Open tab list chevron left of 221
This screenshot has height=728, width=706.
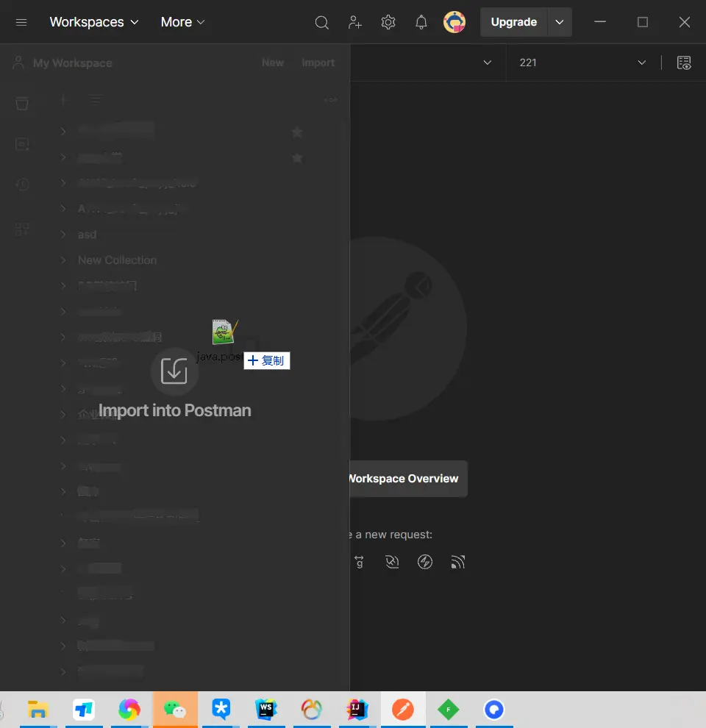[488, 63]
